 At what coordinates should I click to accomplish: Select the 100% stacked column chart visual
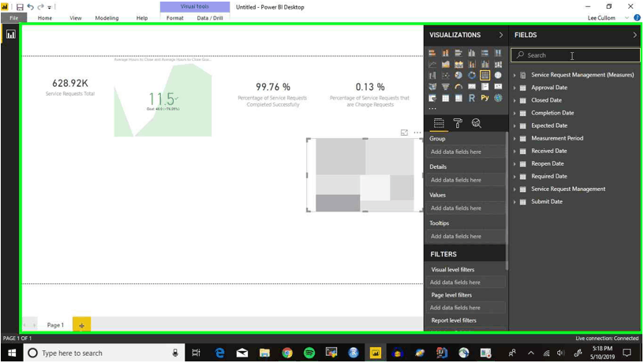498,53
